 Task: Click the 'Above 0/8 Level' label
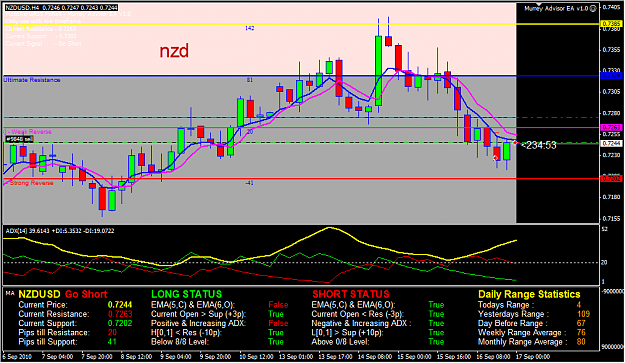pos(340,342)
